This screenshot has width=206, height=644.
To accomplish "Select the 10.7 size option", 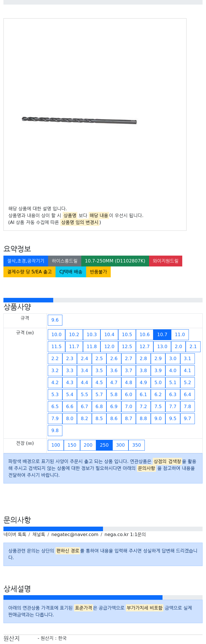I will 162,334.
